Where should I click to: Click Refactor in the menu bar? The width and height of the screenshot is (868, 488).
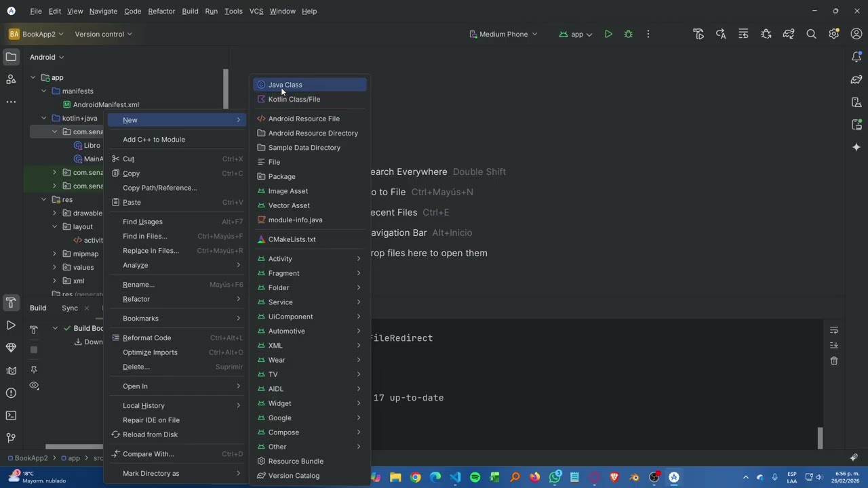point(161,11)
